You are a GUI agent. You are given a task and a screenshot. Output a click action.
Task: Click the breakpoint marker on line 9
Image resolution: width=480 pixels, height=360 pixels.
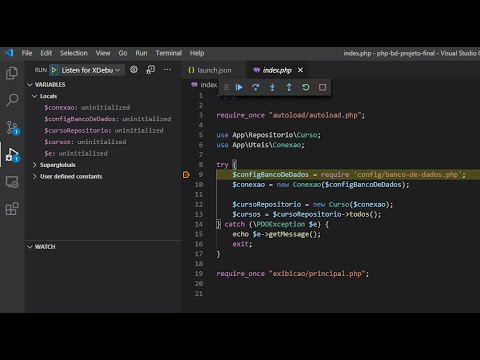186,175
